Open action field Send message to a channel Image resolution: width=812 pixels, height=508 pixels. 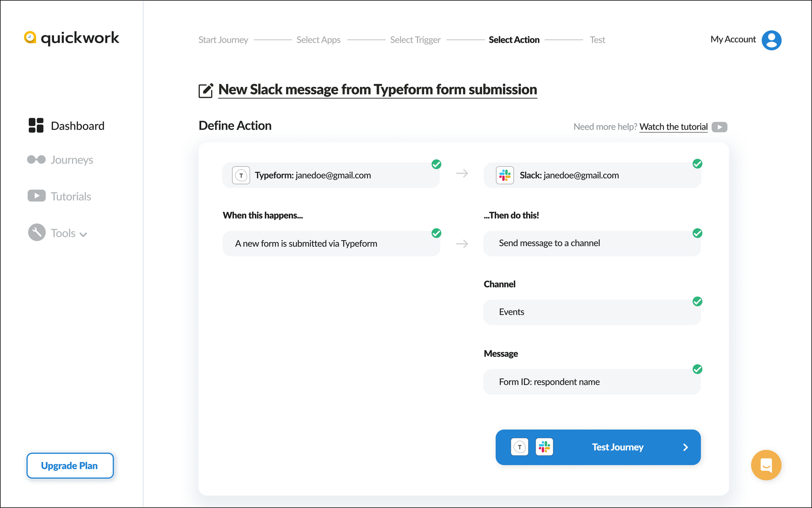click(592, 244)
